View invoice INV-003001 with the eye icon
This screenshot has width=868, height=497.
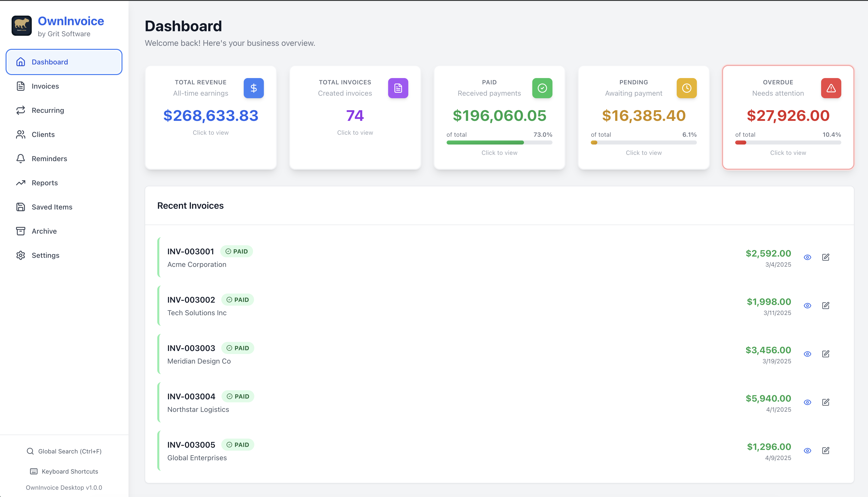[808, 257]
